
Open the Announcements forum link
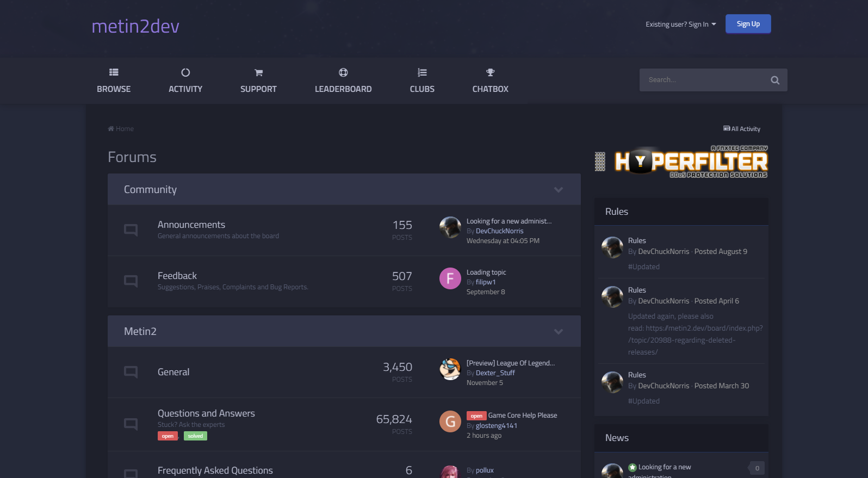(x=191, y=225)
